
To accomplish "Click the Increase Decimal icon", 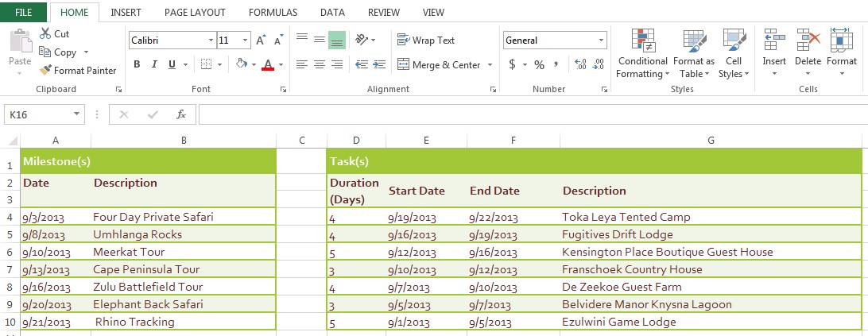I will pos(579,64).
